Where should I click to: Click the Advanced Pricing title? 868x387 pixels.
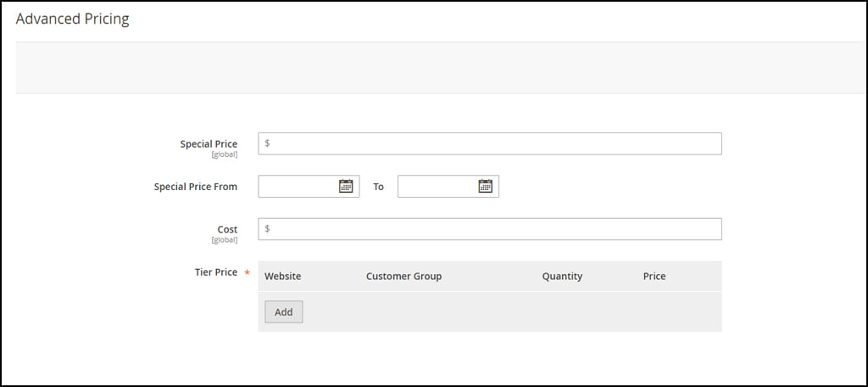click(73, 19)
